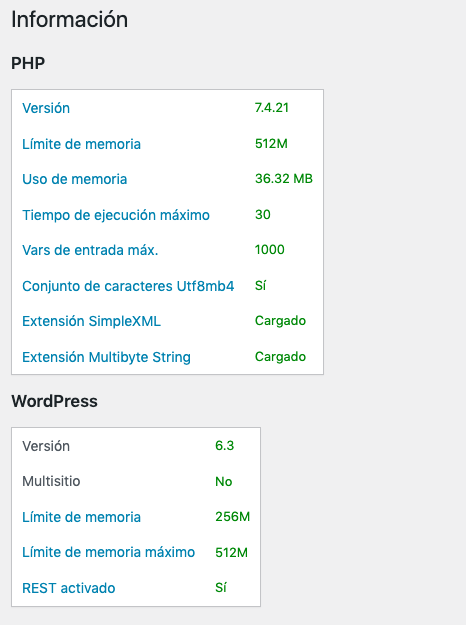Click WordPress Límite de memoria link
This screenshot has width=466, height=625.
pyautogui.click(x=81, y=517)
